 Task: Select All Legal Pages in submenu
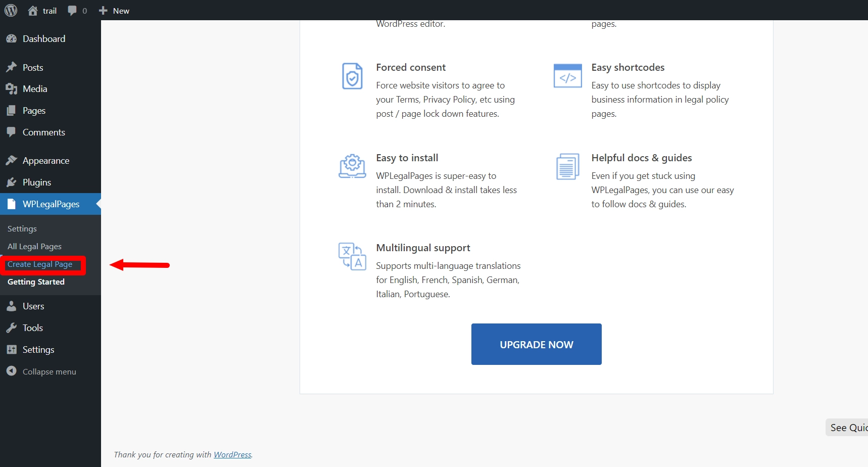(x=34, y=246)
